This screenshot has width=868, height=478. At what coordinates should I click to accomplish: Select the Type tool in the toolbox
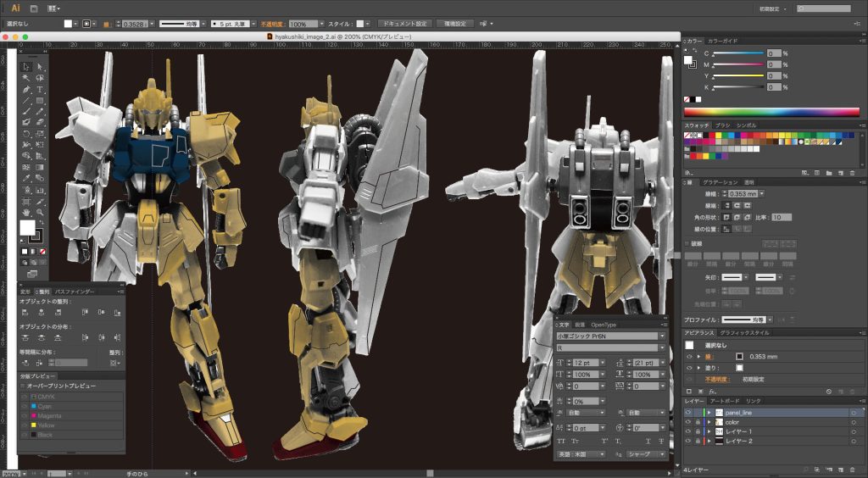tap(40, 89)
